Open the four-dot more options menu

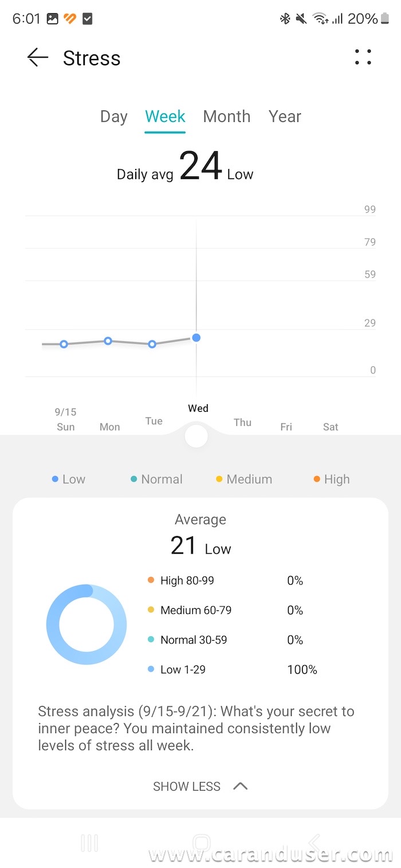click(363, 57)
